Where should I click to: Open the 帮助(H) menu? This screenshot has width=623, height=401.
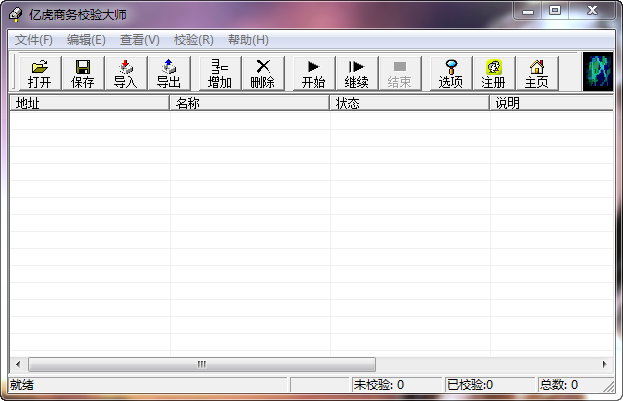click(248, 40)
